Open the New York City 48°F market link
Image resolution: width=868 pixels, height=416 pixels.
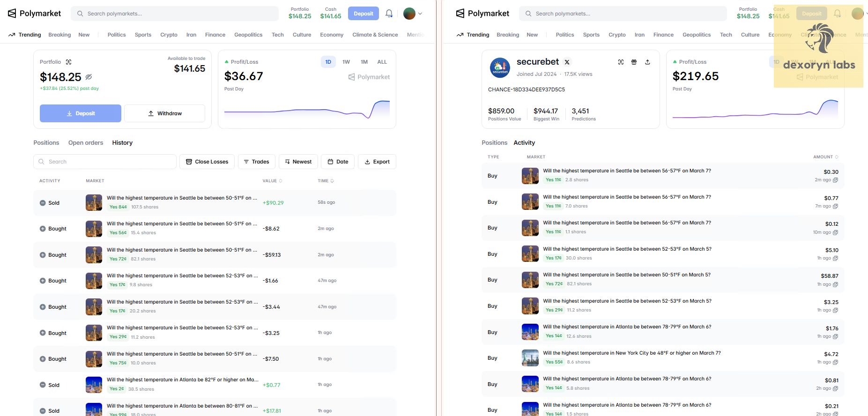click(x=632, y=353)
